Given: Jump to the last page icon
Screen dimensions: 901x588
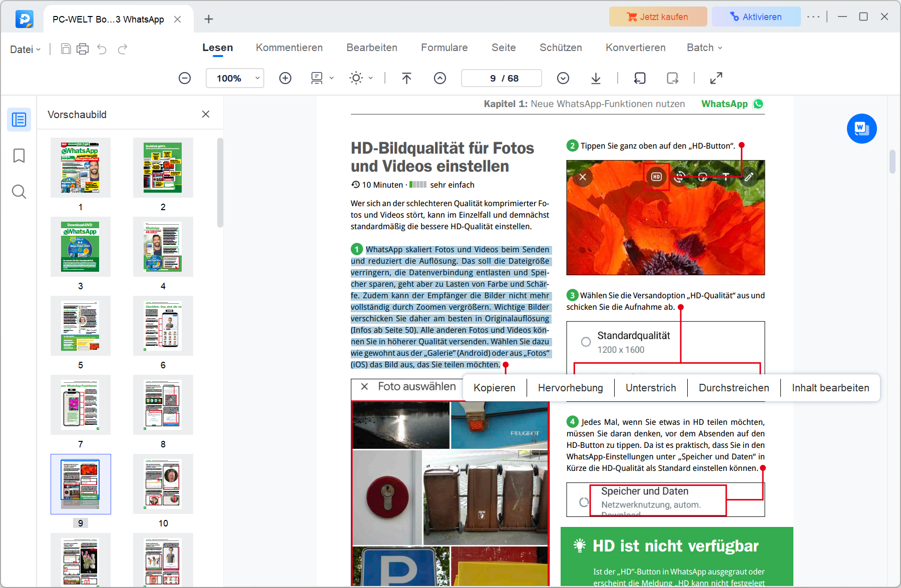Looking at the screenshot, I should pos(596,78).
